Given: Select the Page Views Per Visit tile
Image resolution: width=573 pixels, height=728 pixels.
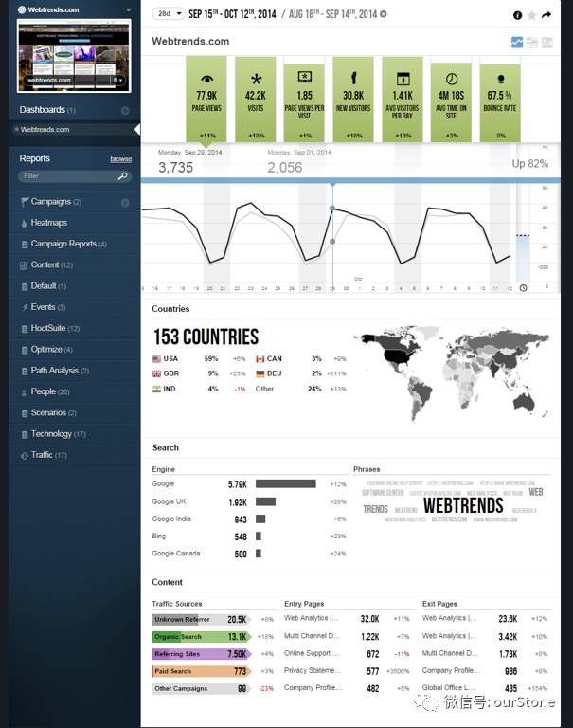Looking at the screenshot, I should pos(304,103).
